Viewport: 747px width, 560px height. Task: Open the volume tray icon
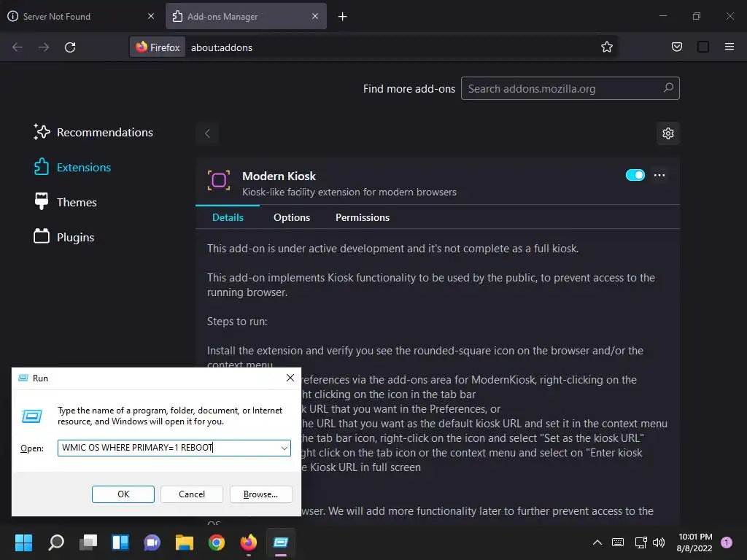(659, 542)
